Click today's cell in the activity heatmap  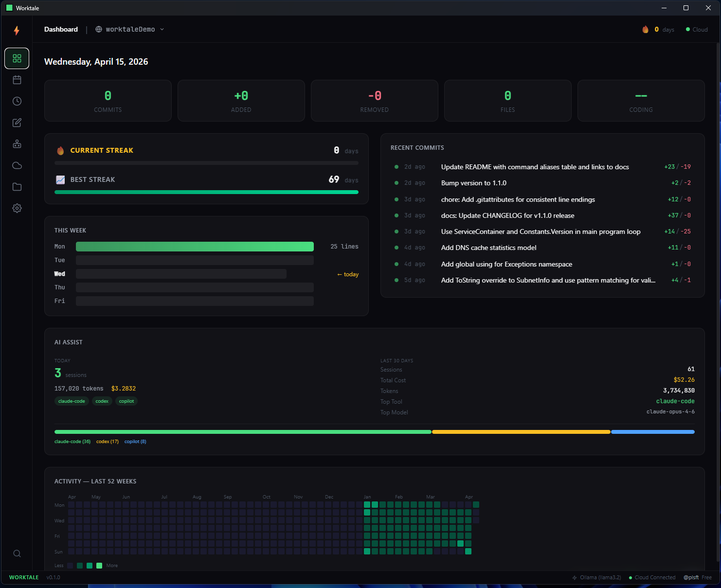pos(476,520)
